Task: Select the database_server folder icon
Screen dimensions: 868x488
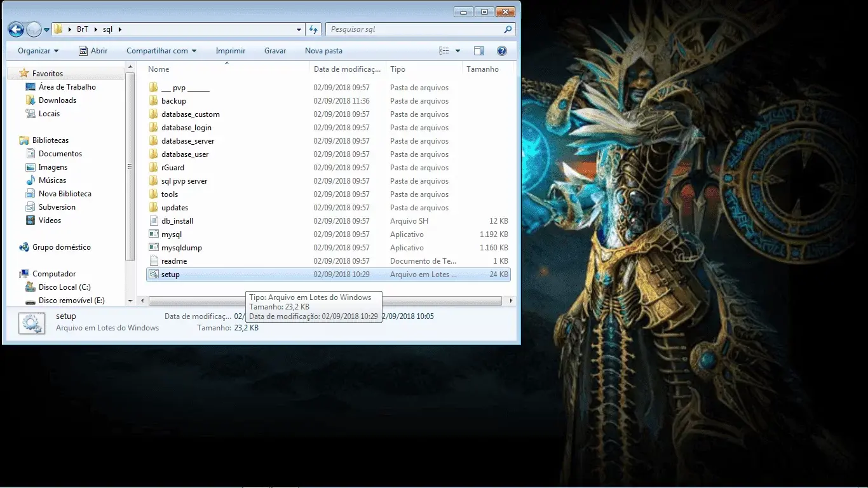Action: tap(153, 141)
